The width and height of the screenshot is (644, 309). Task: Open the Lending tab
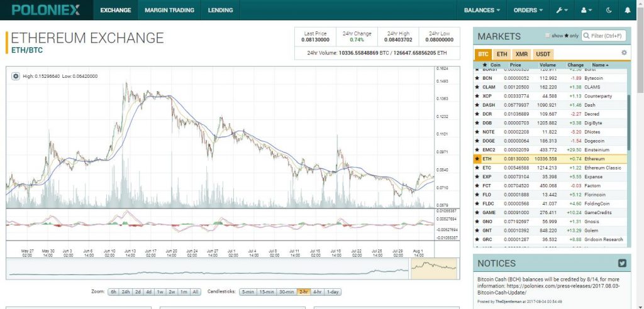pyautogui.click(x=220, y=10)
